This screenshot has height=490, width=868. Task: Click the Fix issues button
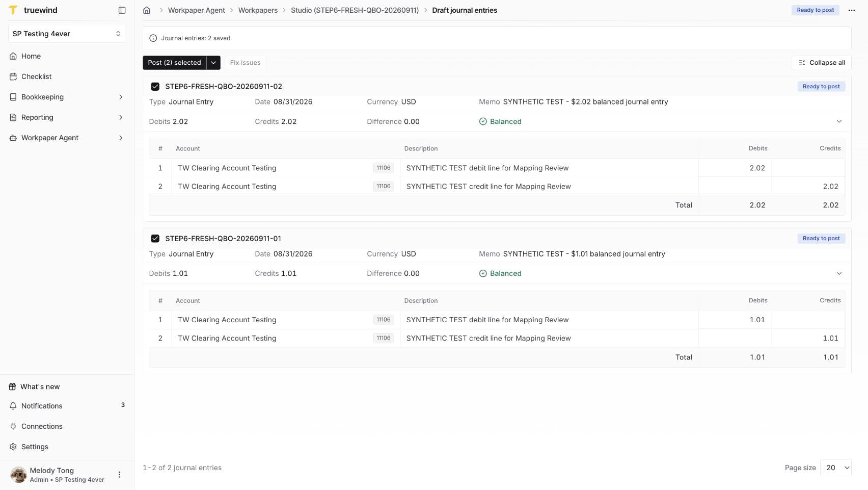[245, 63]
